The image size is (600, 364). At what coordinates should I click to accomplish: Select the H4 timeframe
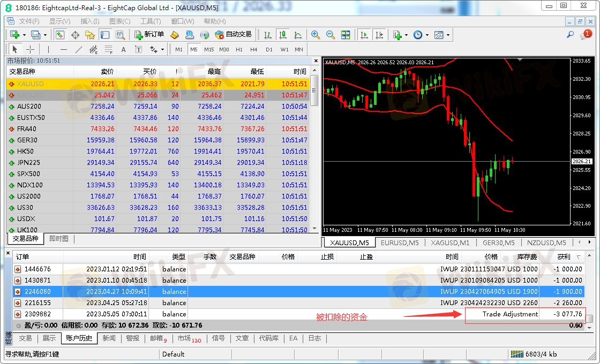[254, 49]
